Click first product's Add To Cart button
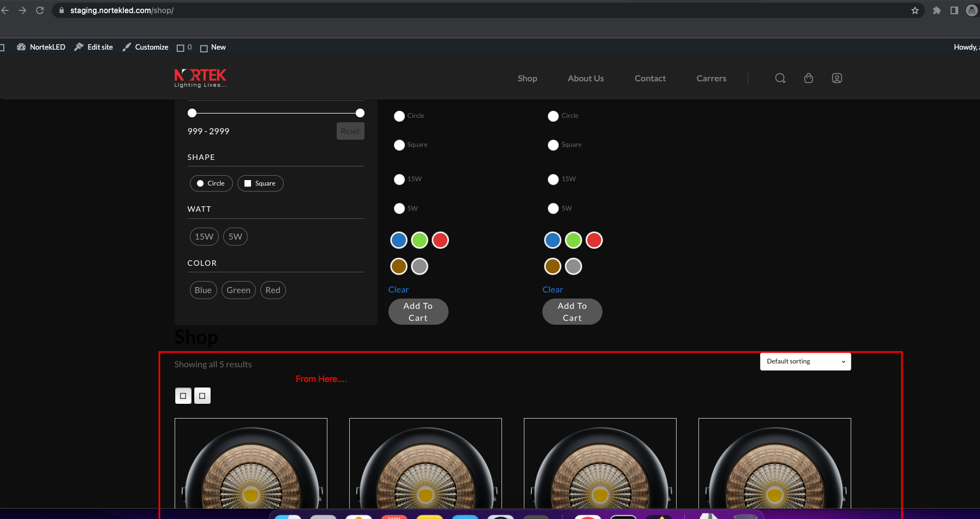 (x=419, y=312)
